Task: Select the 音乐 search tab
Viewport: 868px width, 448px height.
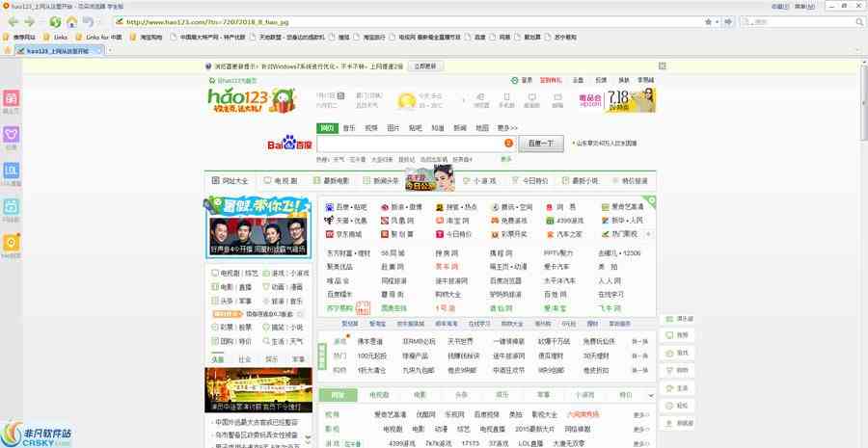Action: point(349,128)
